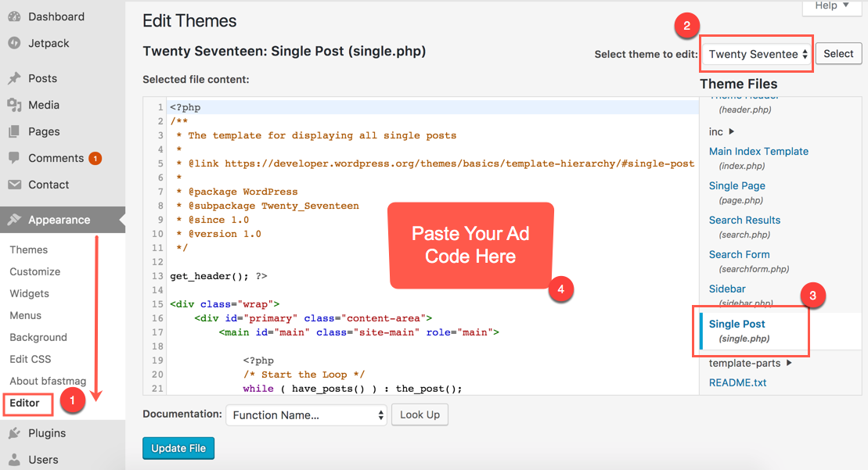This screenshot has width=868, height=470.
Task: Expand the template-parts folder
Action: tap(750, 364)
